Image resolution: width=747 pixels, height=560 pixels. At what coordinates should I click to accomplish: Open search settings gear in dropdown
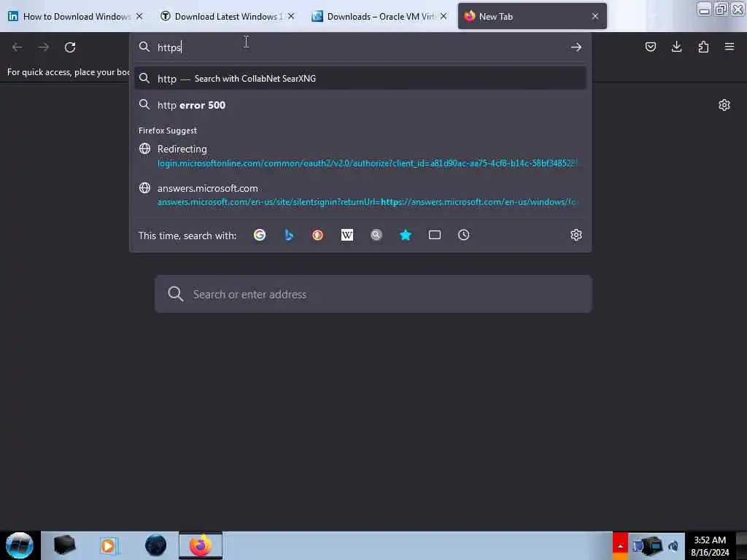pos(576,235)
